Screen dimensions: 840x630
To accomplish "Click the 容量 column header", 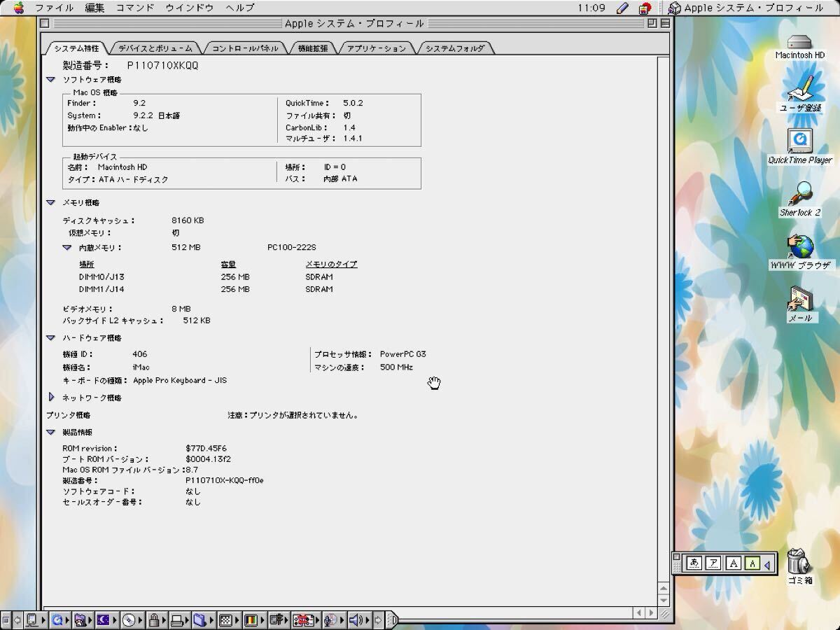I will click(x=228, y=264).
